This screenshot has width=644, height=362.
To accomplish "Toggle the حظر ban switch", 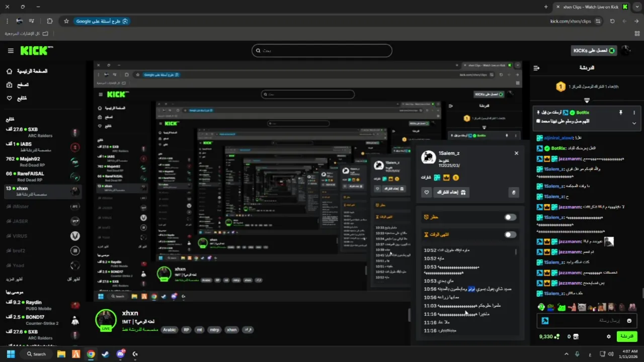I will pos(510,217).
